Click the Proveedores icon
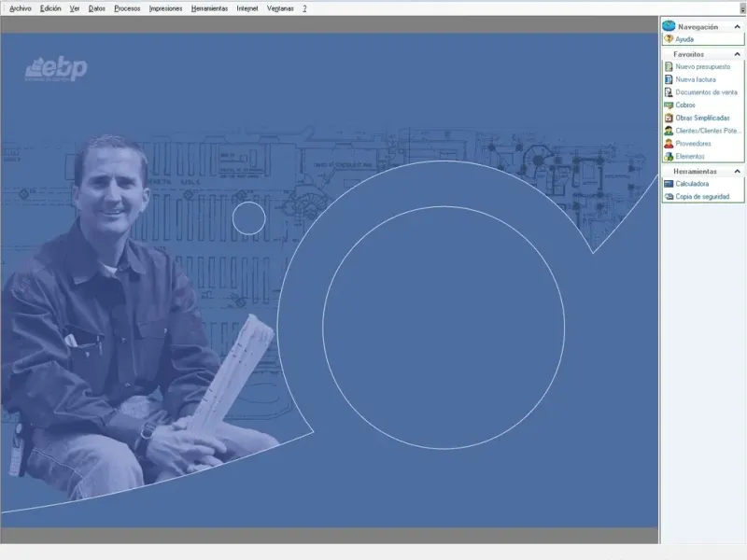 [x=669, y=144]
